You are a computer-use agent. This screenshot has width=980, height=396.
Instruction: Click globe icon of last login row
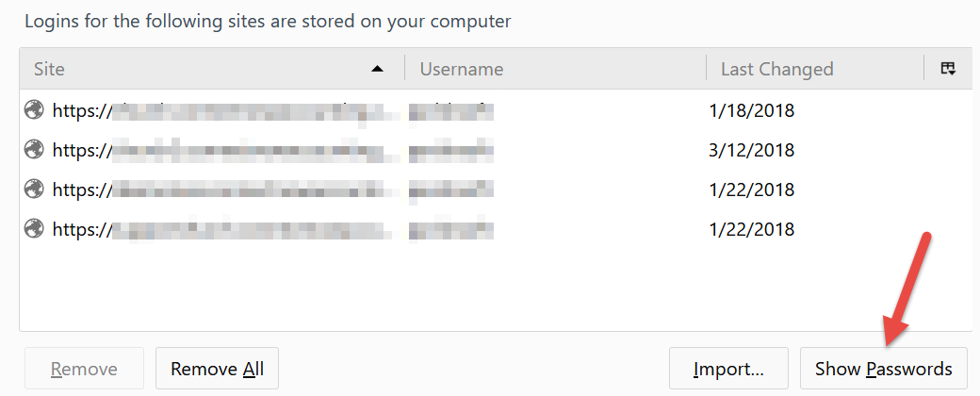coord(34,228)
